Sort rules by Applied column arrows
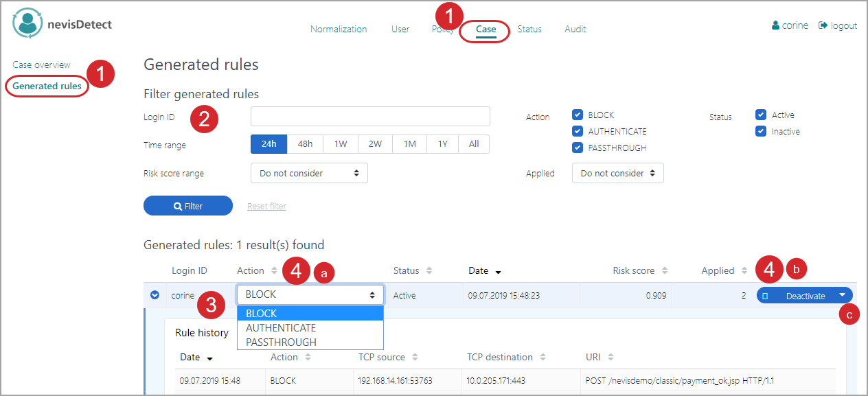This screenshot has height=396, width=868. (x=744, y=270)
